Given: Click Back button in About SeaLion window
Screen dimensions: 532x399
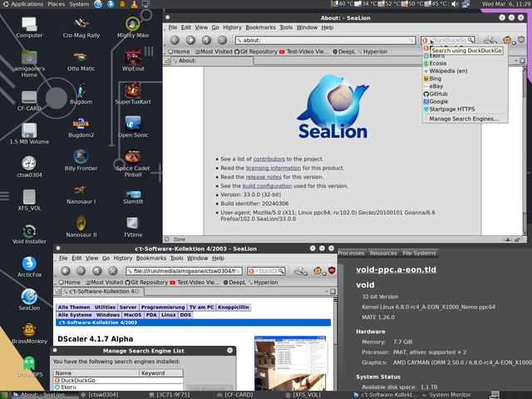Looking at the screenshot, I should [x=175, y=40].
